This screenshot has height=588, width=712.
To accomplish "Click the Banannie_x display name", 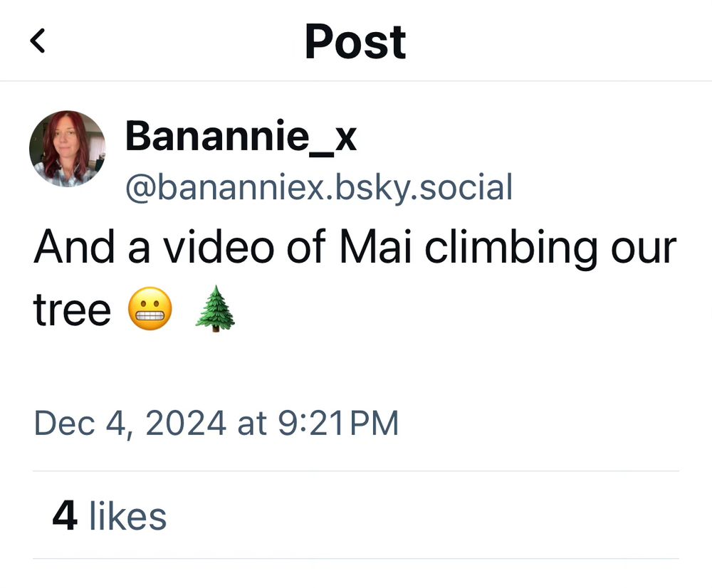I will (241, 135).
